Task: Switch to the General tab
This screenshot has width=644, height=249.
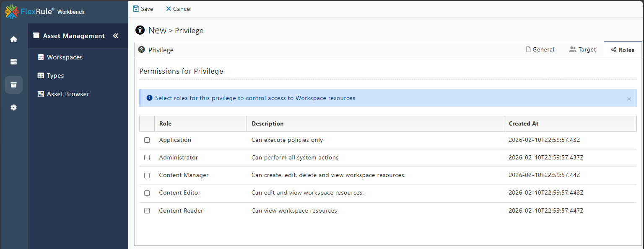Action: click(540, 49)
